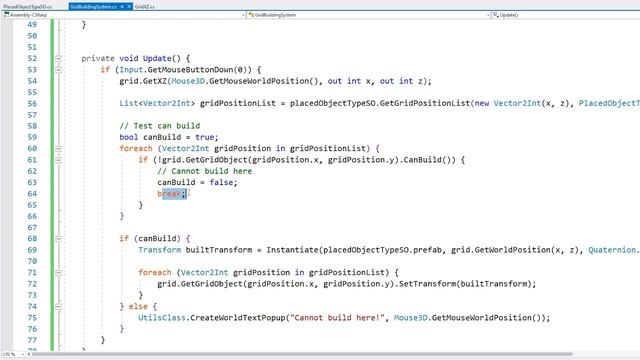Click the horizontal scrollbar of the editor

click(302, 354)
